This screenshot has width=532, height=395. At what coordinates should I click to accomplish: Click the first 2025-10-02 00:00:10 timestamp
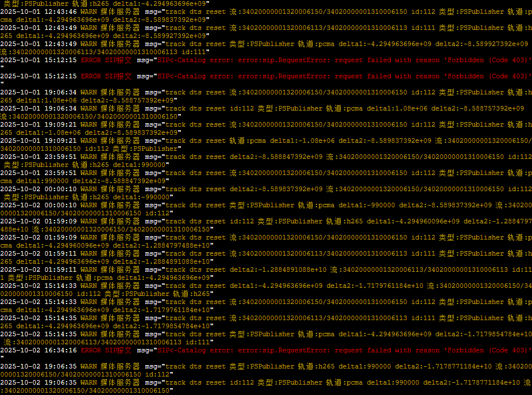39,189
